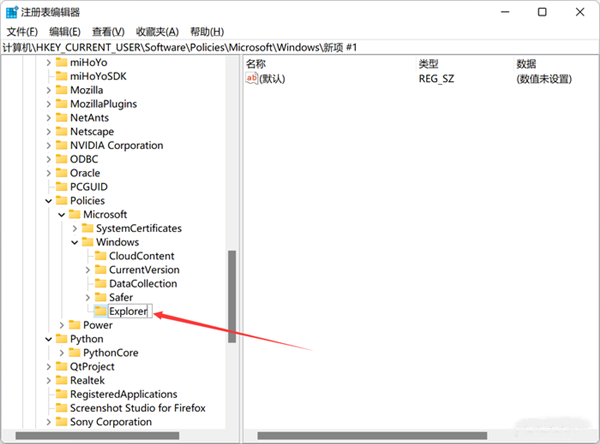Expand the Power key node
The height and width of the screenshot is (444, 600).
pos(62,325)
